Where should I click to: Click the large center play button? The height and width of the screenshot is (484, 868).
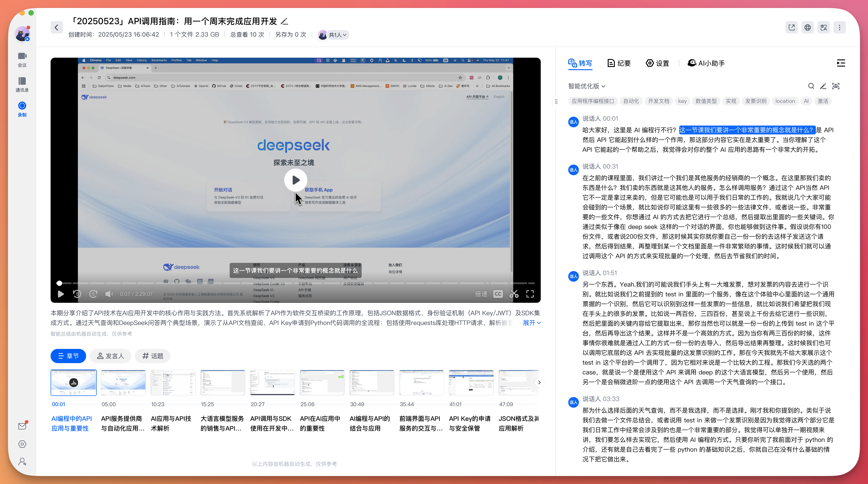296,180
